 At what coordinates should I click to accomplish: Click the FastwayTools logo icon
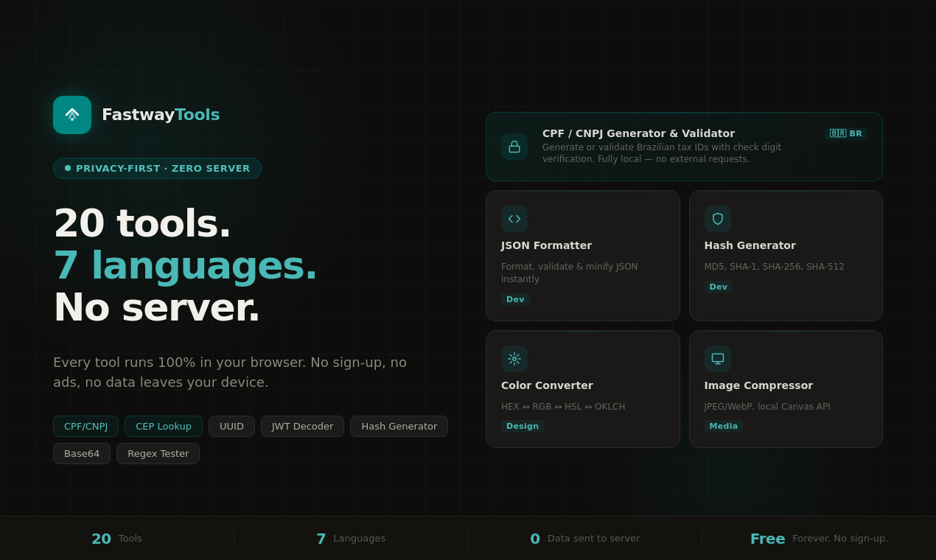72,115
